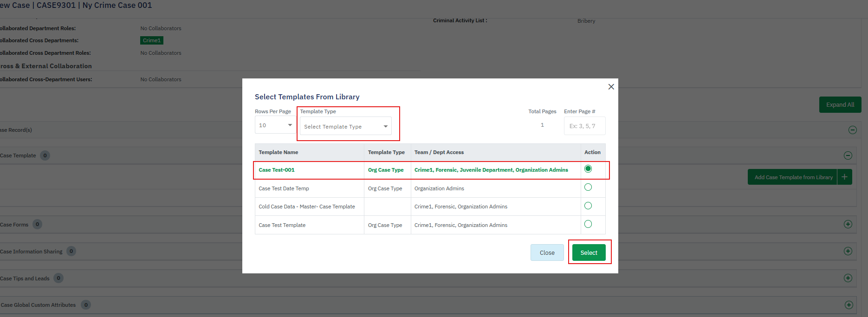Pick Cold Case Data Master template radio
The image size is (868, 317).
[x=588, y=206]
